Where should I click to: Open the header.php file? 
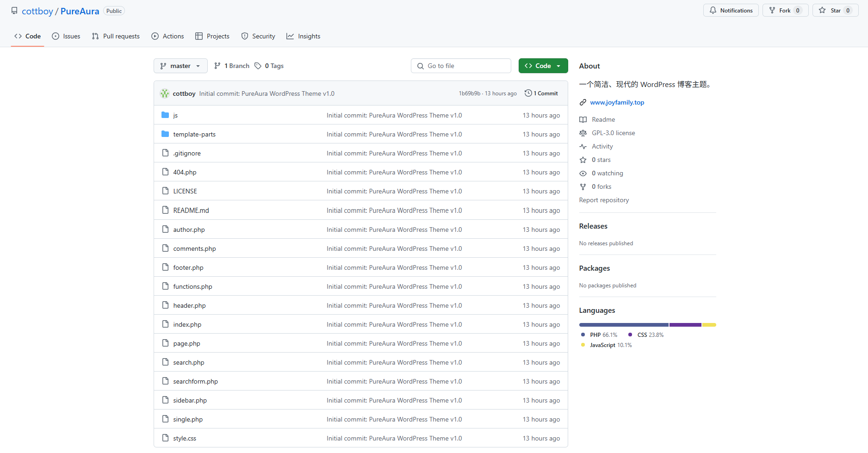(x=189, y=305)
